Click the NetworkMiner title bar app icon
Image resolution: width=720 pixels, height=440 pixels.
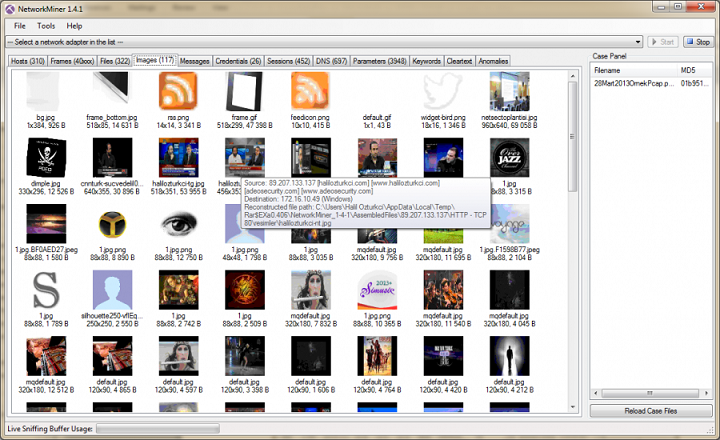[10, 9]
